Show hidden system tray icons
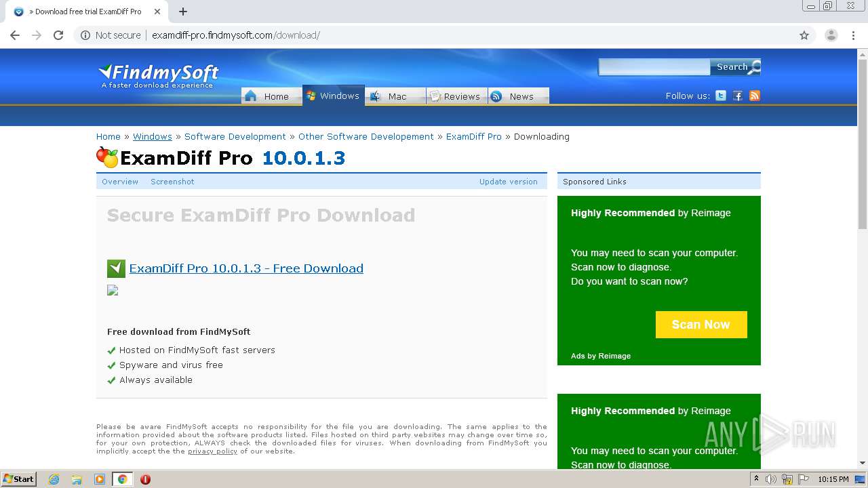 point(757,479)
